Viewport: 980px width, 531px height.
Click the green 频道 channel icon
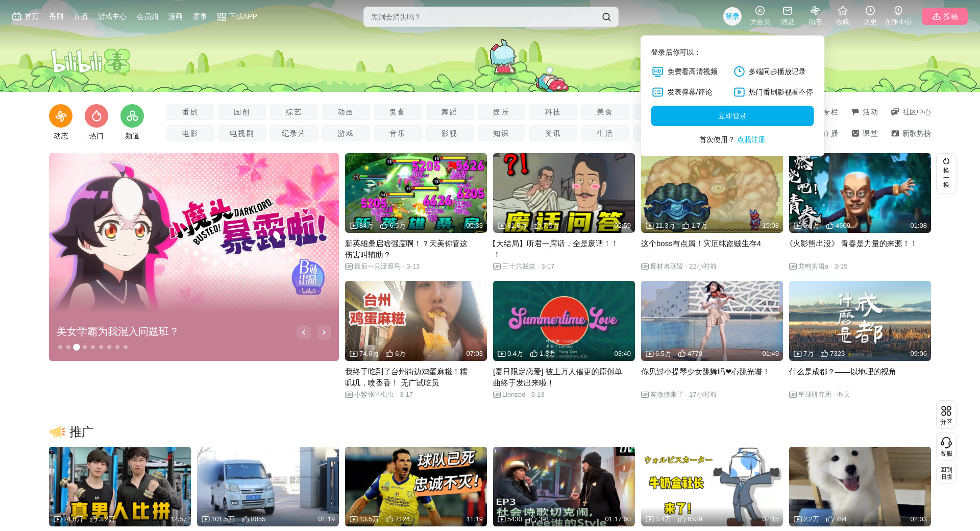132,116
